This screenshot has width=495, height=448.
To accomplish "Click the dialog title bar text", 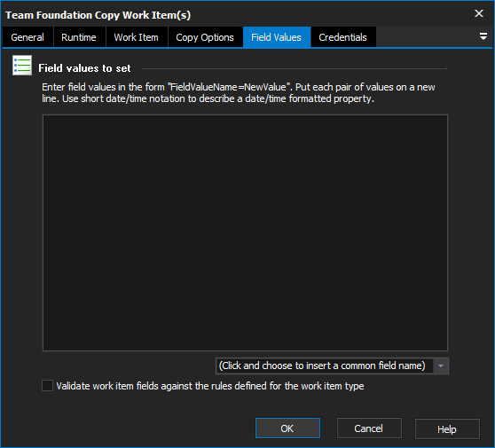I will pos(98,15).
